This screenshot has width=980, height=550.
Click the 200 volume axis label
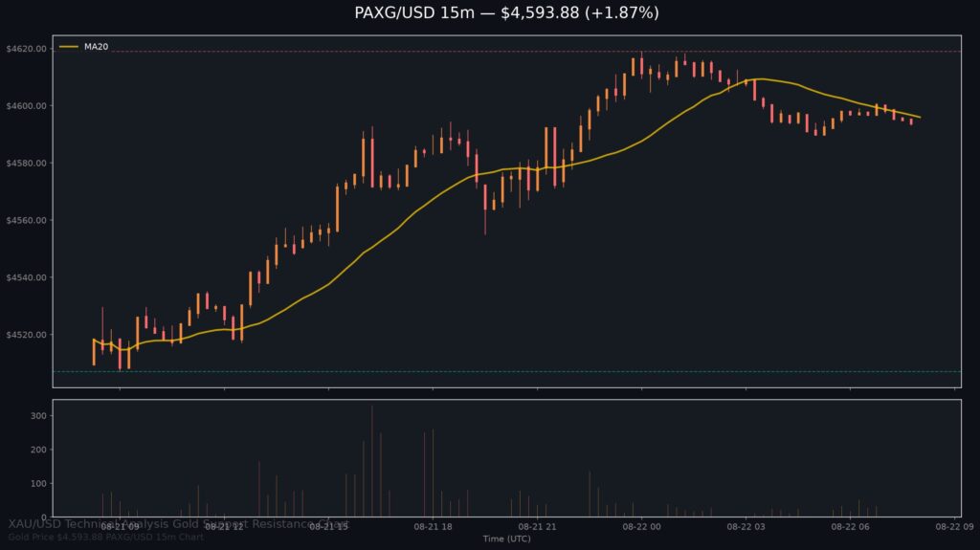tap(38, 450)
